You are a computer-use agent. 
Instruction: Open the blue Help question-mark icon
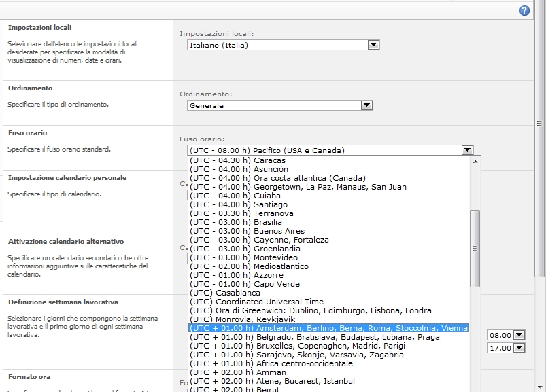pos(524,10)
